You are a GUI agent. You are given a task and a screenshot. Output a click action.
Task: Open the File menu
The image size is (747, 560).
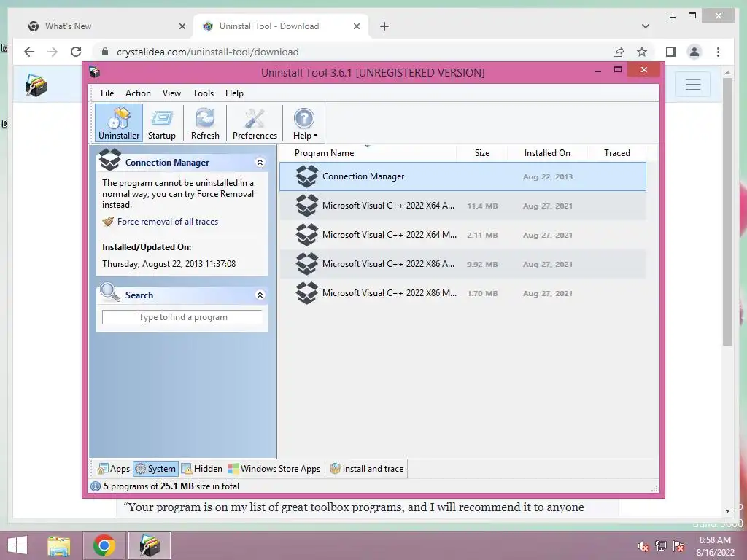pyautogui.click(x=107, y=93)
